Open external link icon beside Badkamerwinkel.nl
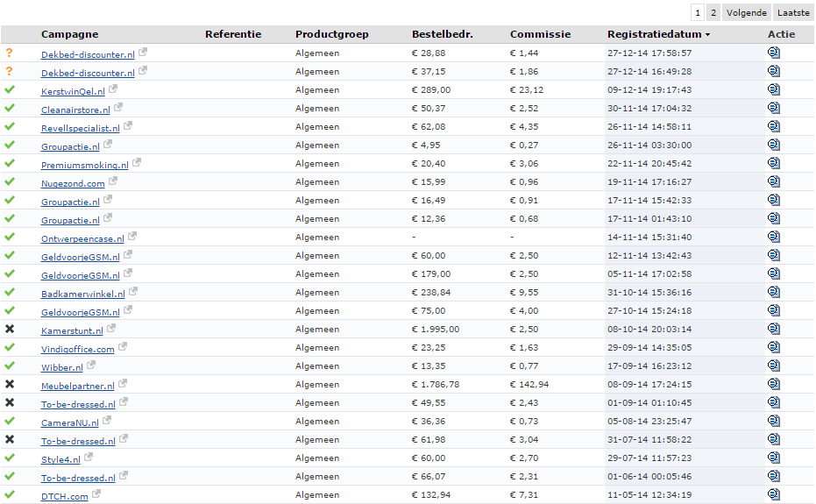Image resolution: width=816 pixels, height=504 pixels. pos(133,291)
